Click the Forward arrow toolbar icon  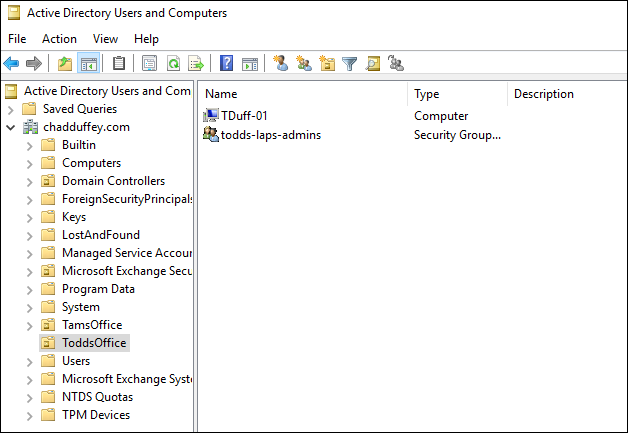(x=34, y=63)
